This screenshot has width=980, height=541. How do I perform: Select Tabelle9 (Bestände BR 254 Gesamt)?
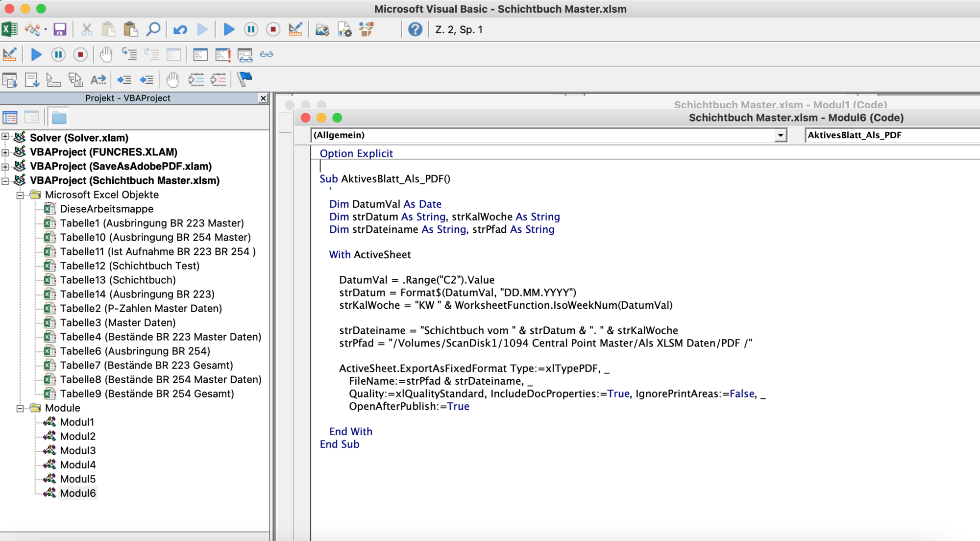click(x=147, y=393)
